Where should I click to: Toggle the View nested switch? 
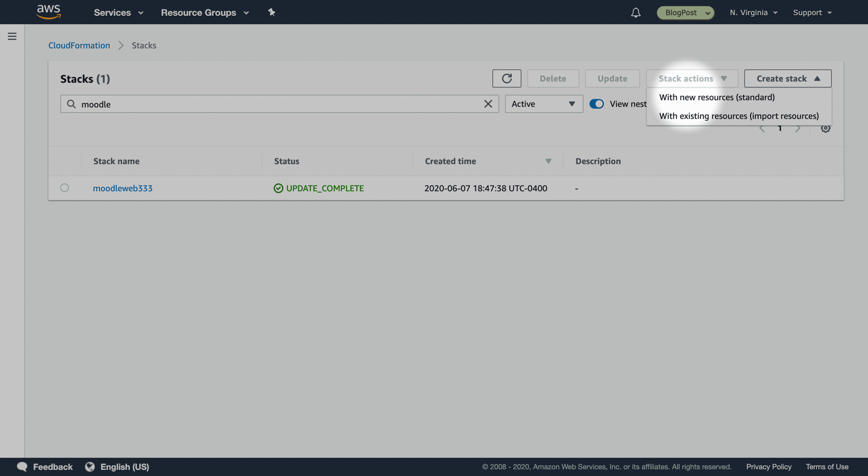pos(597,104)
